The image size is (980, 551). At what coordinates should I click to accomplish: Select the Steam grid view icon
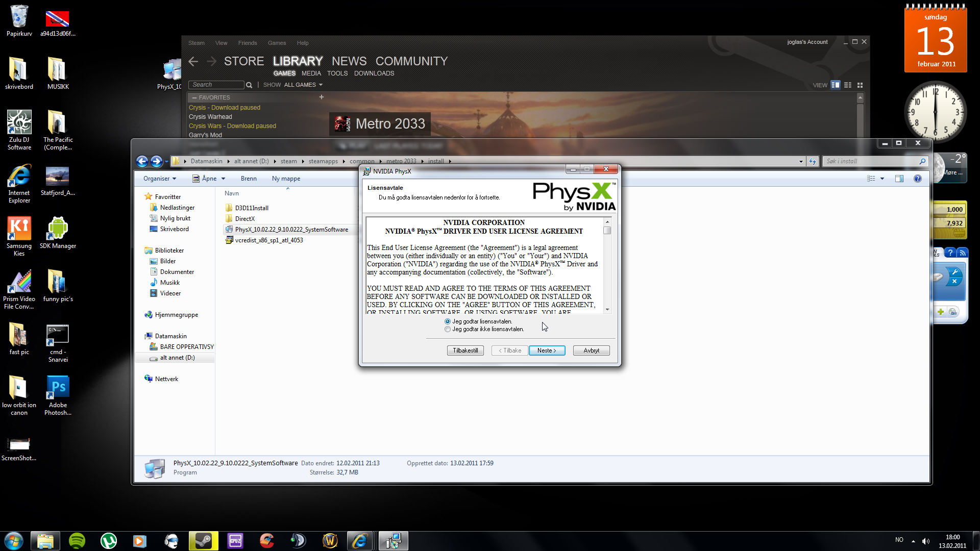pos(860,85)
